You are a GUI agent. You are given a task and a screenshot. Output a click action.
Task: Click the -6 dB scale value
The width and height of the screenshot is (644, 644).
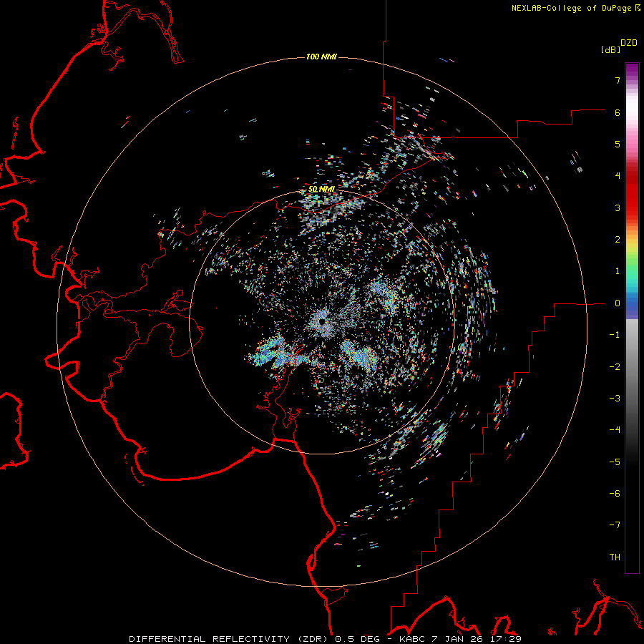click(615, 494)
